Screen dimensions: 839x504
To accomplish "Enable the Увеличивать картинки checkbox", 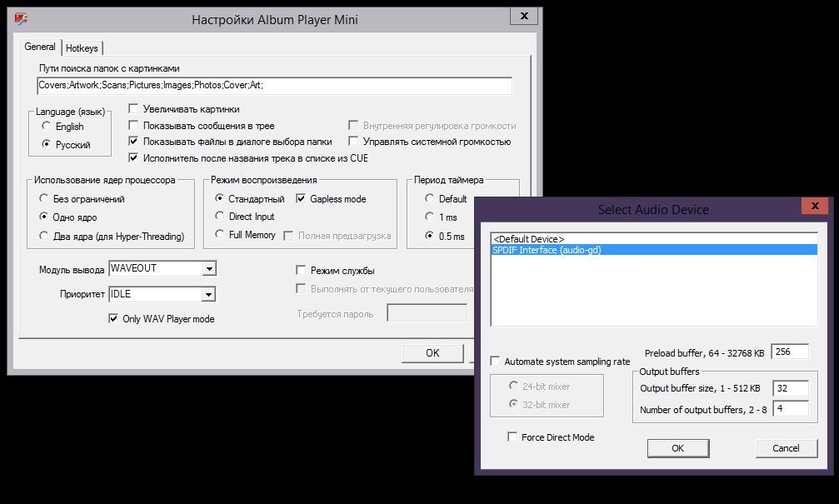I will (133, 108).
